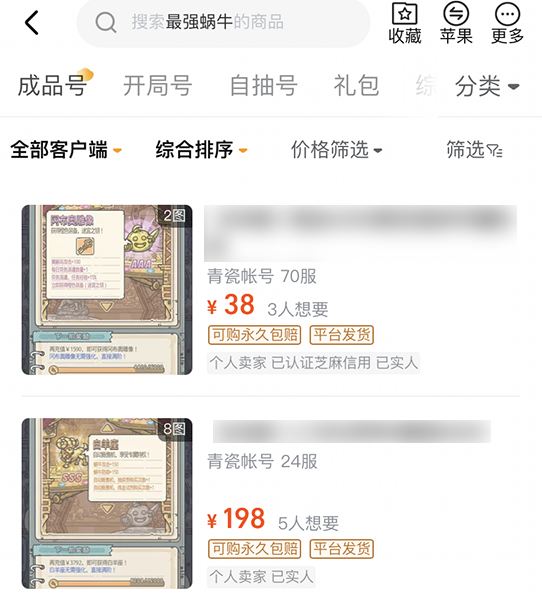Select the 礼包 tab
Viewport: 542px width, 600px height.
pos(356,85)
